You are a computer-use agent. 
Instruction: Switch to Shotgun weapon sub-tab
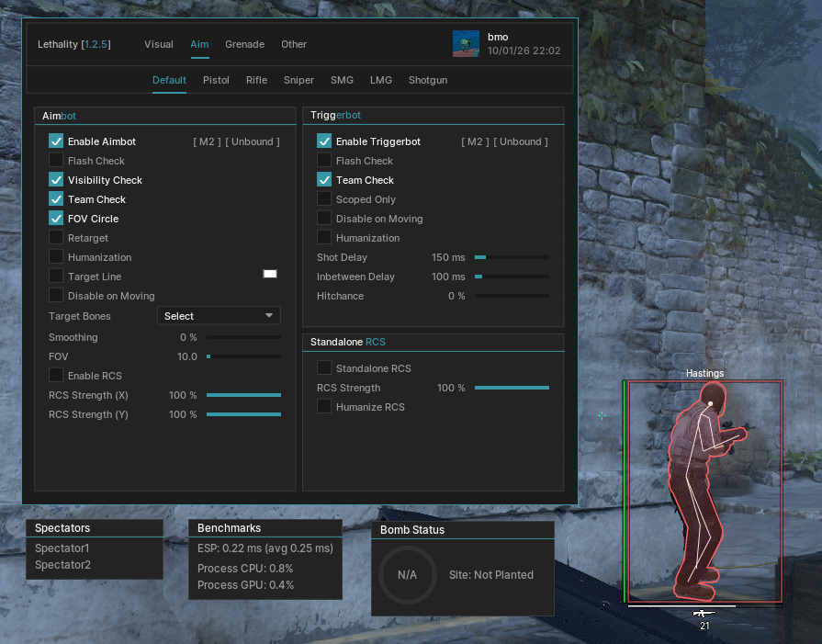(x=428, y=80)
